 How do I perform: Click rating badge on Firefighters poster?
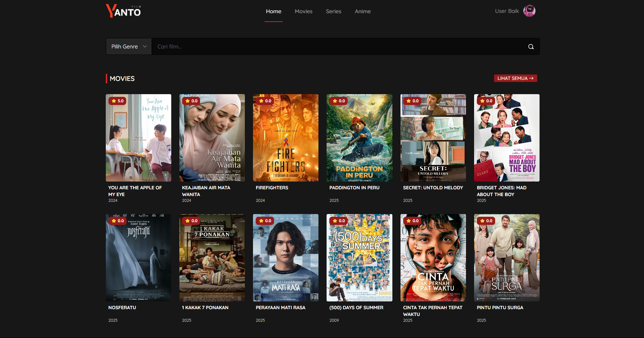click(265, 101)
